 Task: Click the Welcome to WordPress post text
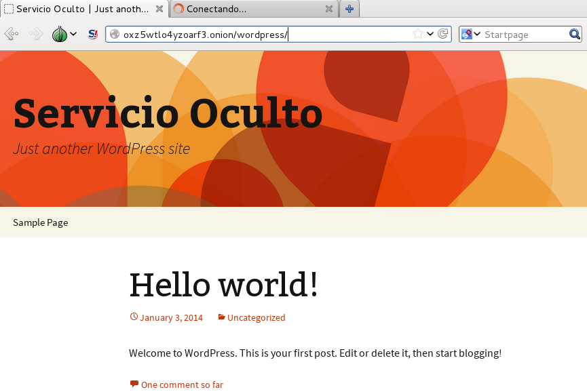(315, 353)
